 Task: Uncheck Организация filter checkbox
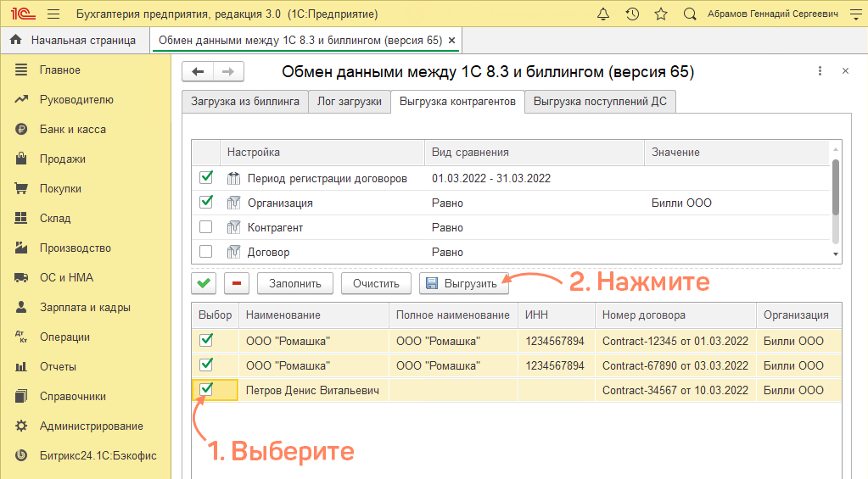[x=206, y=203]
